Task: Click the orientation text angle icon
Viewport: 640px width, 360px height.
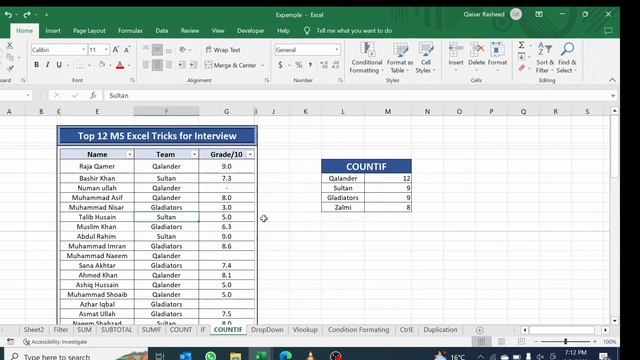Action: 182,50
